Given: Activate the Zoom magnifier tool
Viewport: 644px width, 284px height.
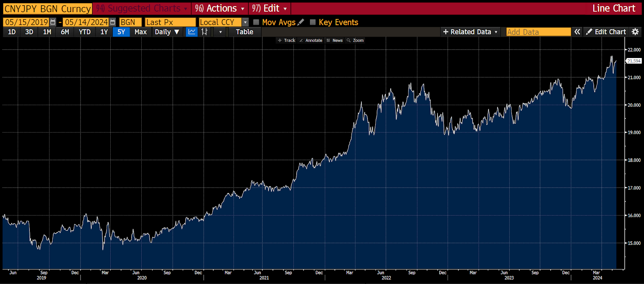Looking at the screenshot, I should [355, 40].
